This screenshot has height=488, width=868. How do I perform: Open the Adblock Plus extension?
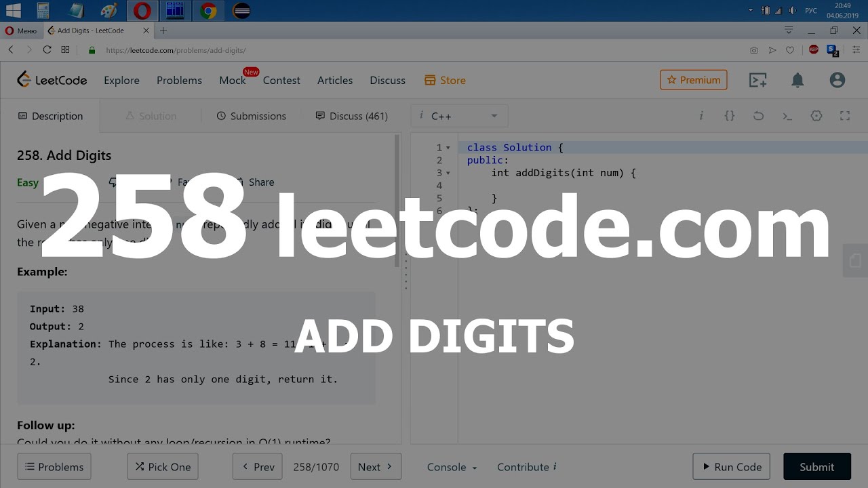coord(814,49)
